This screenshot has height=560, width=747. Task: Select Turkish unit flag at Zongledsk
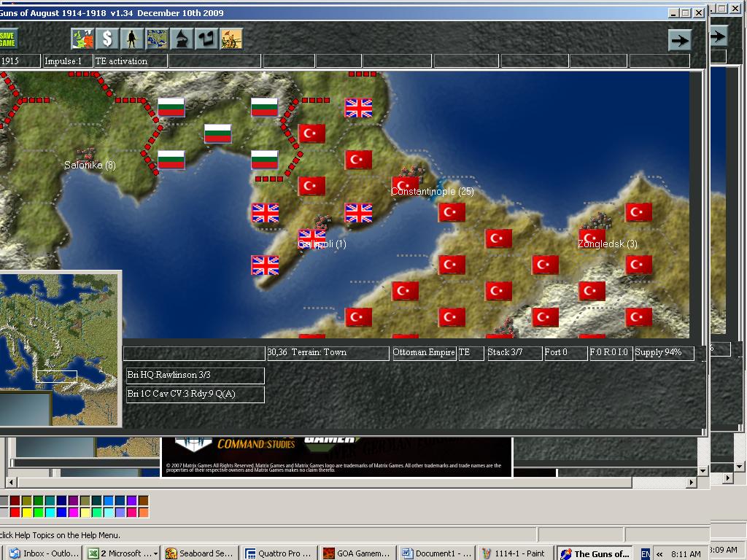tap(592, 238)
